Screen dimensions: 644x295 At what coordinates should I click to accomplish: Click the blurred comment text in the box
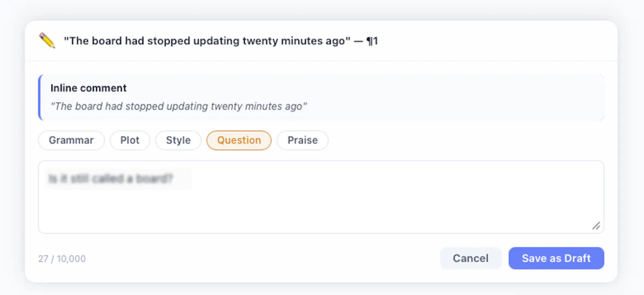tap(111, 179)
